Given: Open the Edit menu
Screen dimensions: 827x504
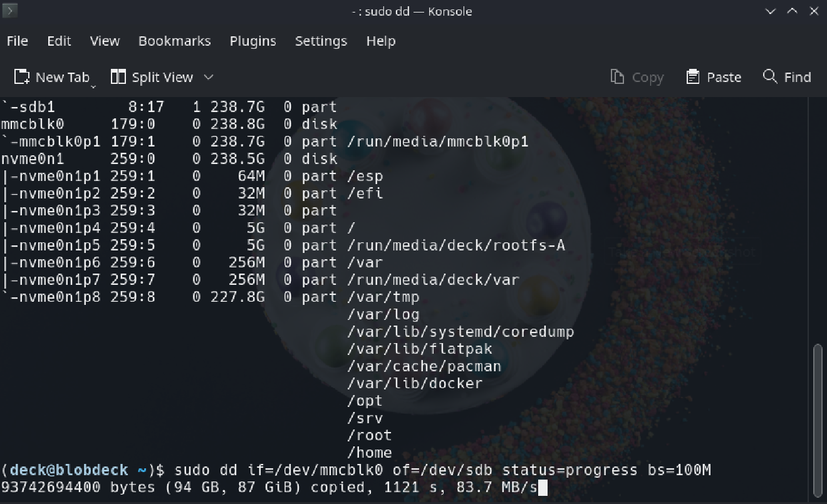Looking at the screenshot, I should [x=58, y=41].
